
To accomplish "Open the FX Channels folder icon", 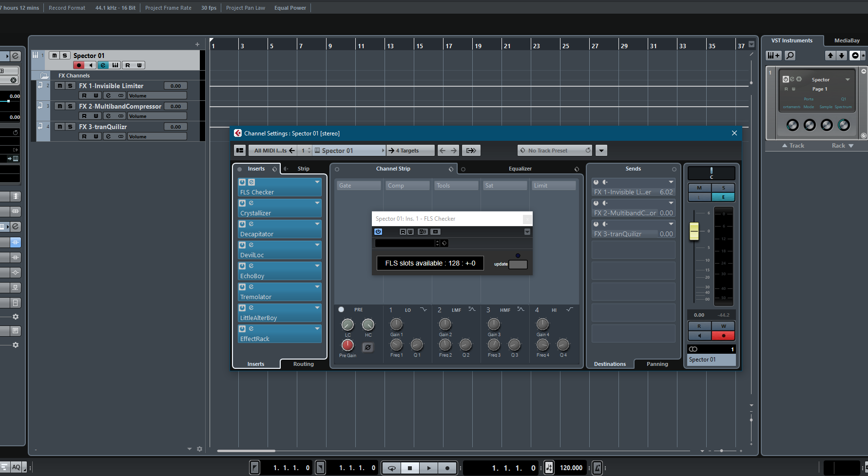I will (44, 76).
